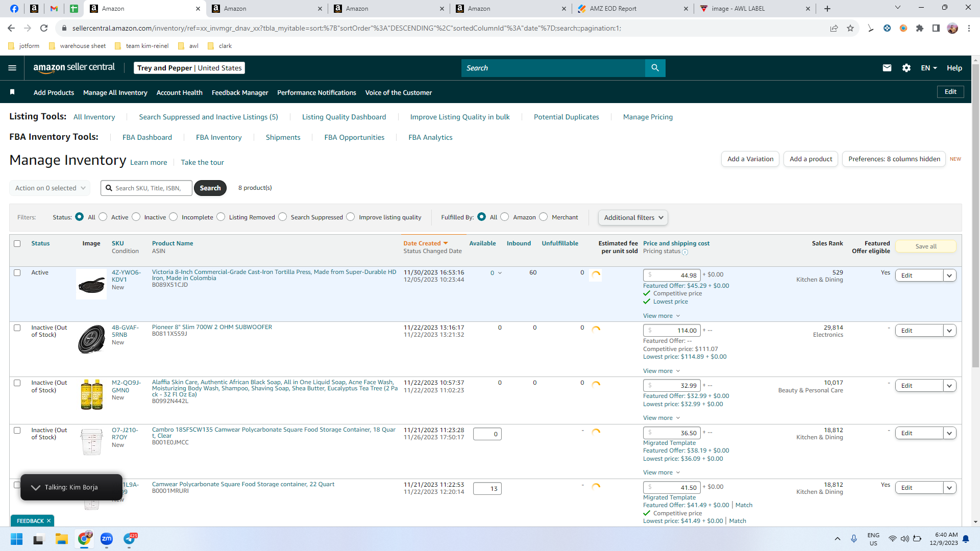Open Feedback Manager in navigation bar
The image size is (980, 551).
coord(240,92)
